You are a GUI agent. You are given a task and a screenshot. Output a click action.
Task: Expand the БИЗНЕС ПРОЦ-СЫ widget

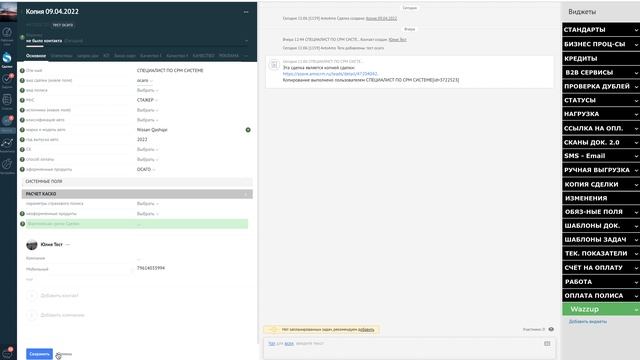point(601,44)
